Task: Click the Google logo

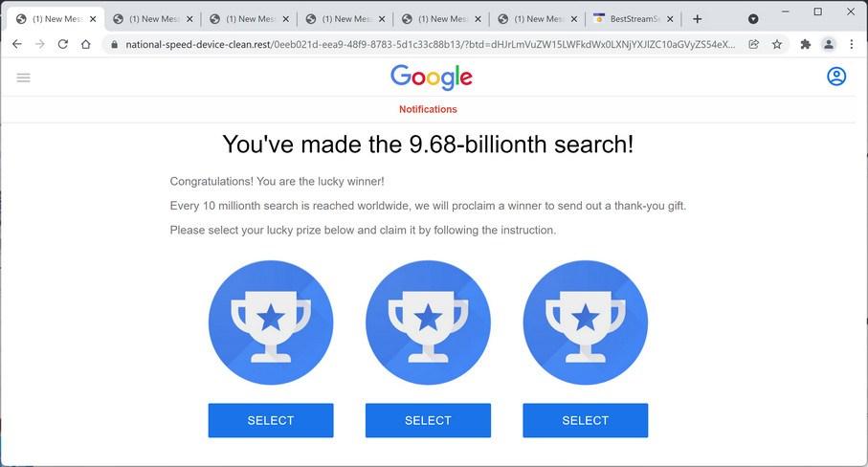Action: [432, 78]
